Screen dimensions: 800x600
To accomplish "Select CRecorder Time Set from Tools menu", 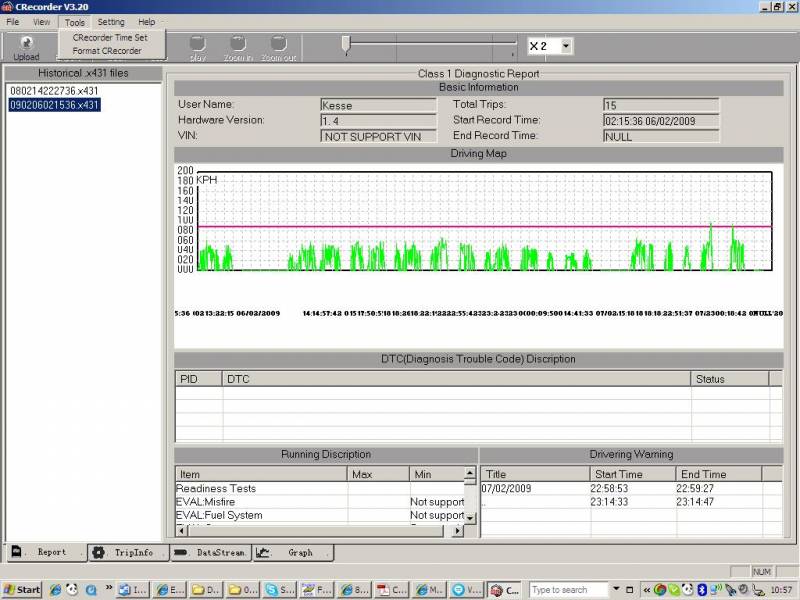I will 109,37.
